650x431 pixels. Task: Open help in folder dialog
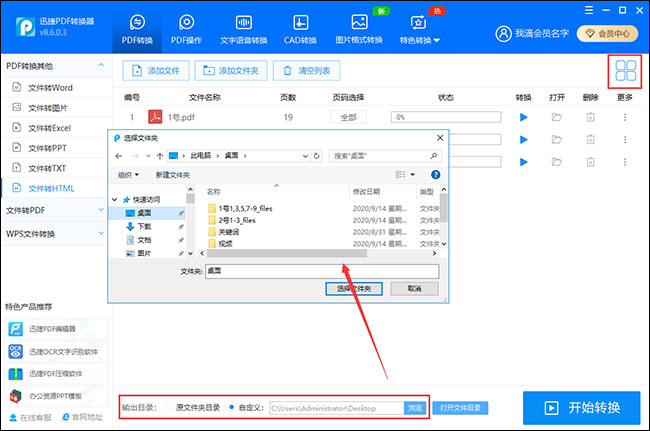pos(435,174)
